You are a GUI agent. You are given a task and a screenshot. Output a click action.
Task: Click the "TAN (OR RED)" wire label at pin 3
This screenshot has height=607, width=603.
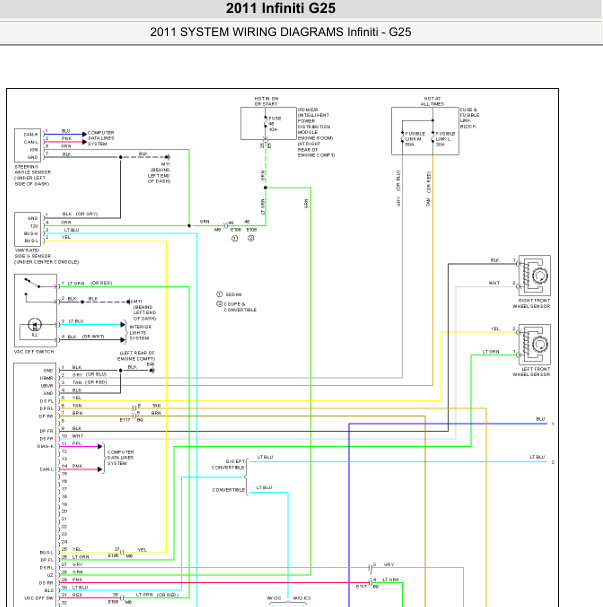[89, 382]
